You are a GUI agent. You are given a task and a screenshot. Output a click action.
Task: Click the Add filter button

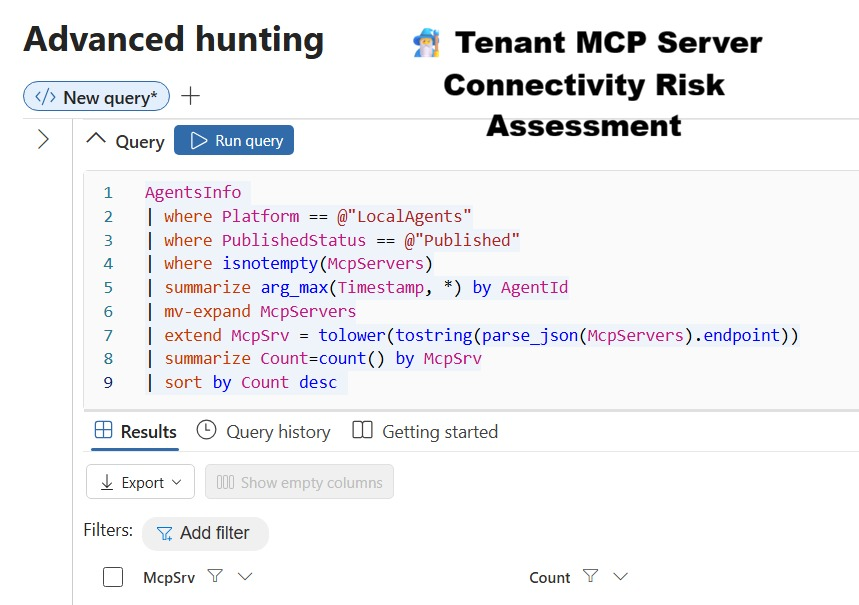click(x=205, y=533)
